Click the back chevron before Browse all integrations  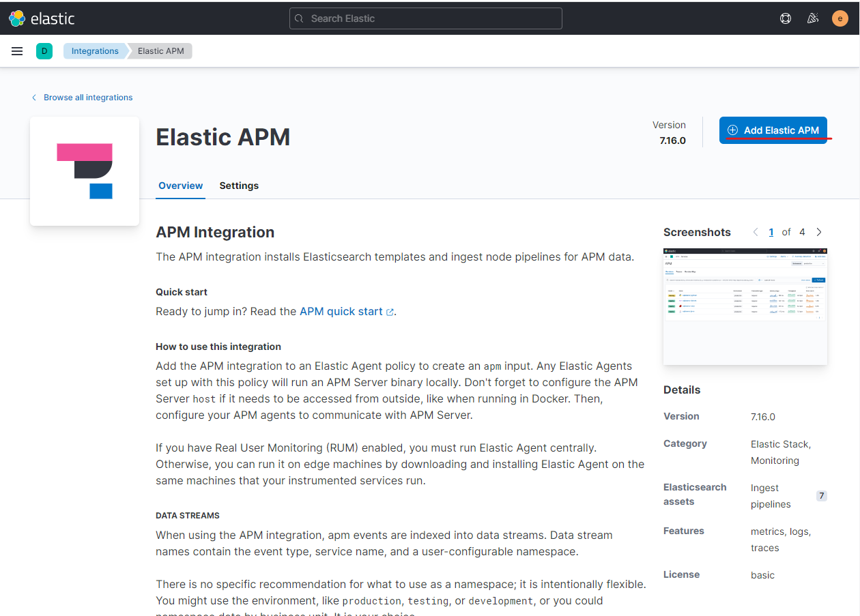tap(34, 98)
